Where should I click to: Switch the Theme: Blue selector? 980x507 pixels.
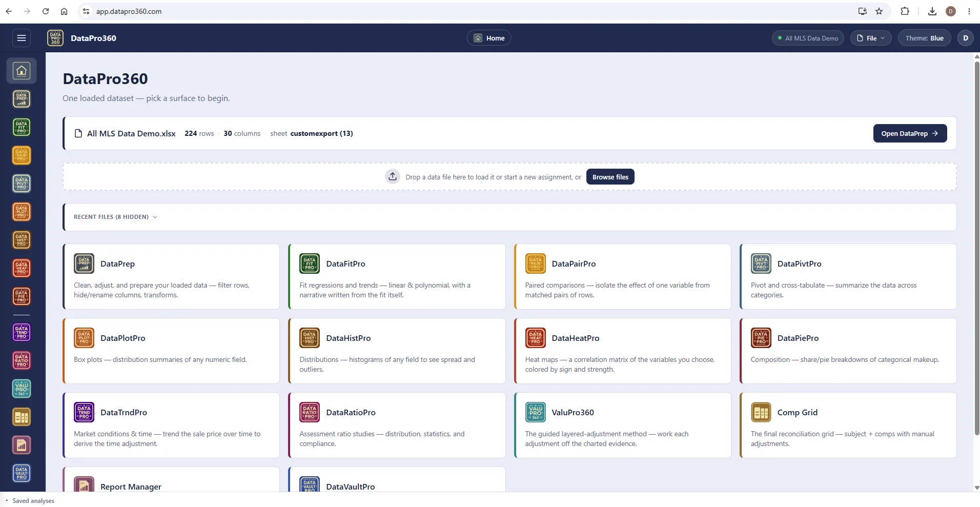924,38
